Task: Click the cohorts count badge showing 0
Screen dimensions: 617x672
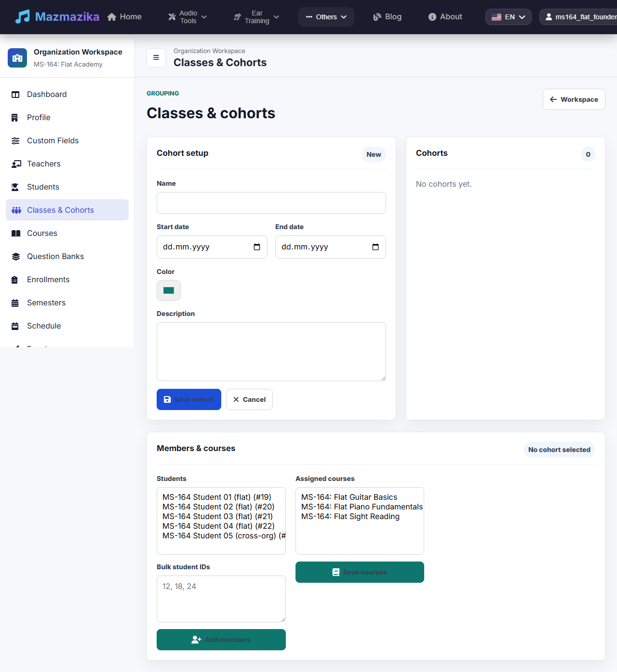Action: (x=588, y=154)
